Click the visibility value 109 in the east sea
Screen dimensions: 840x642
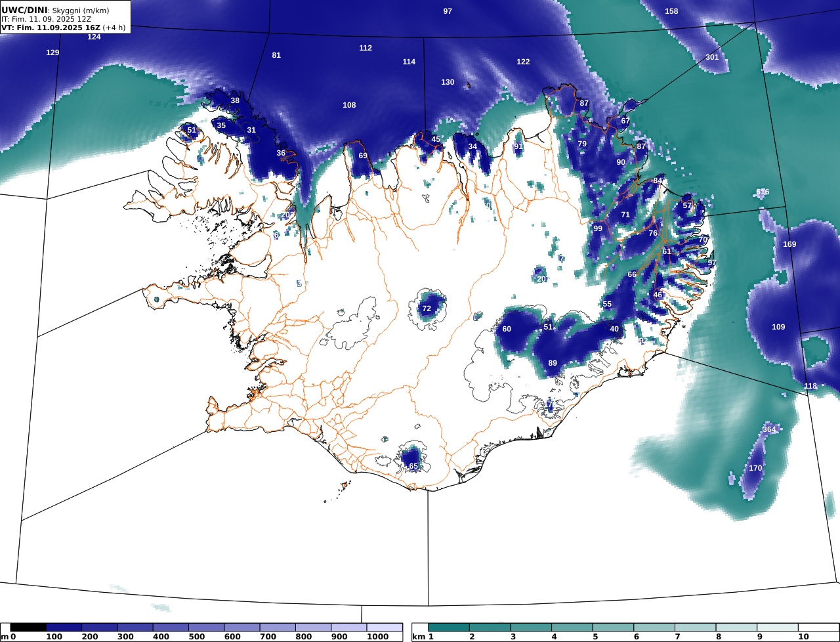click(778, 327)
